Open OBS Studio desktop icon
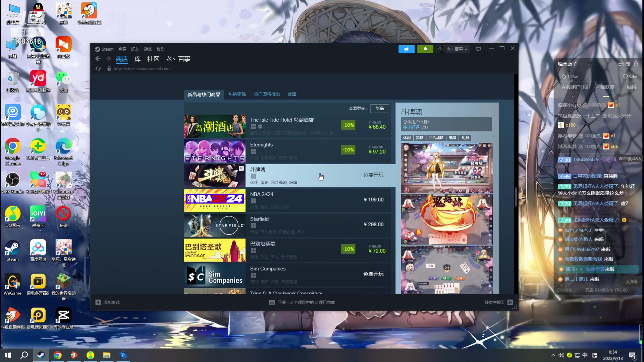Viewport: 644px width, 362px height. 13,183
